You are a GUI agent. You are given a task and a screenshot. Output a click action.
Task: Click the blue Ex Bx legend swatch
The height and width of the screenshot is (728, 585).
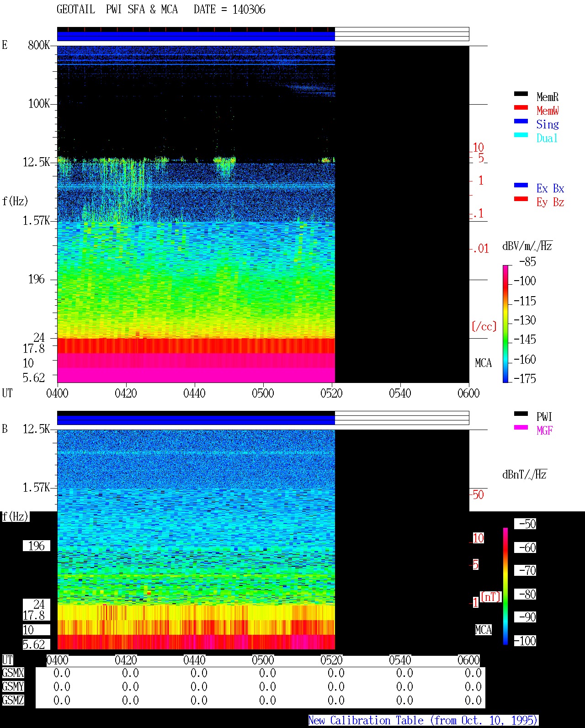[x=521, y=185]
